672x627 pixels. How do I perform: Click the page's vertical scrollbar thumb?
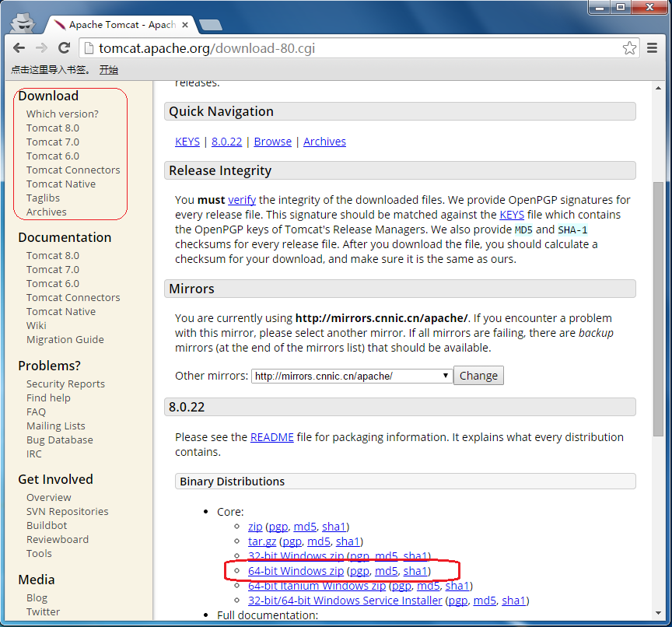coord(658,309)
